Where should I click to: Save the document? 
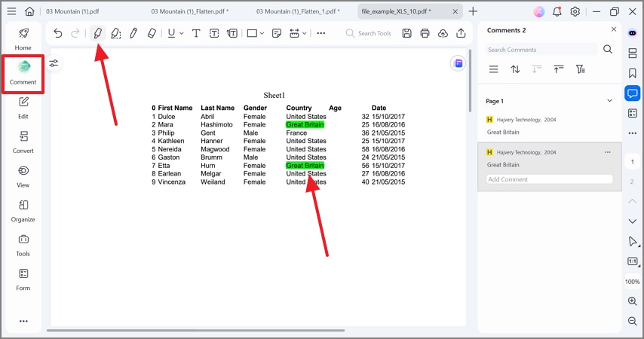click(x=406, y=33)
